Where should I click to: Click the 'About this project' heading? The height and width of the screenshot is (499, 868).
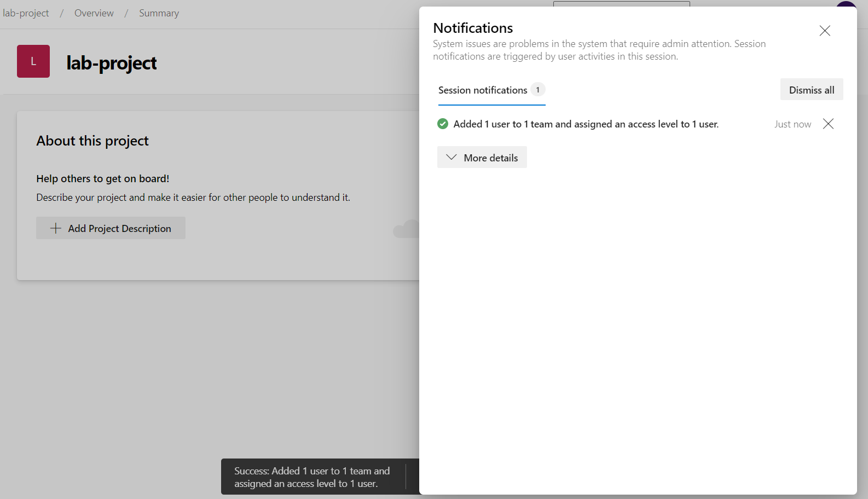92,141
